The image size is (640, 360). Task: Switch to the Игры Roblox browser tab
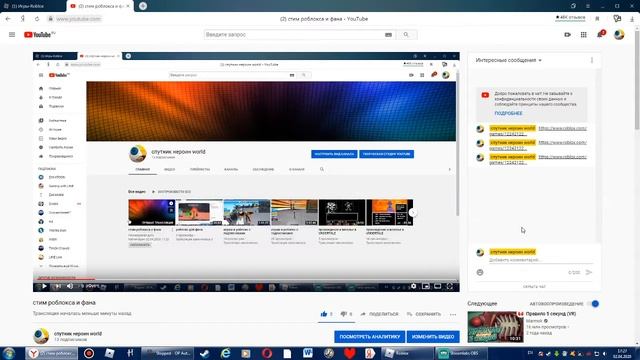coord(33,6)
